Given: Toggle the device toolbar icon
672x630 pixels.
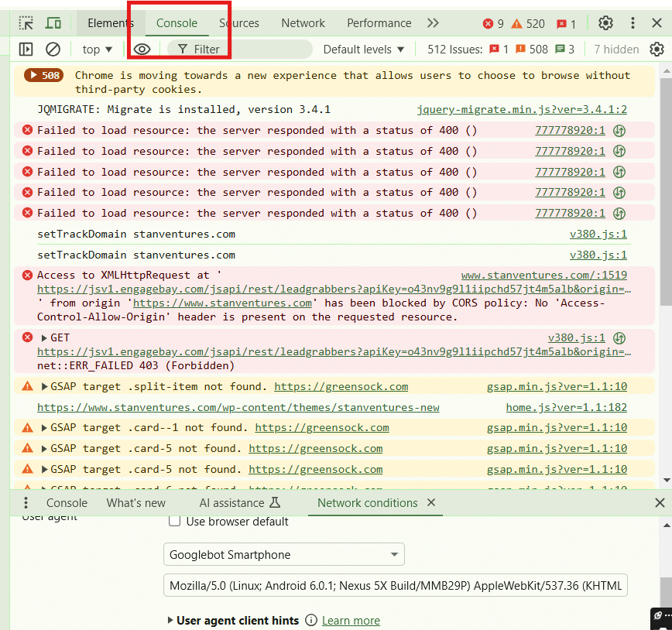Looking at the screenshot, I should click(x=53, y=23).
